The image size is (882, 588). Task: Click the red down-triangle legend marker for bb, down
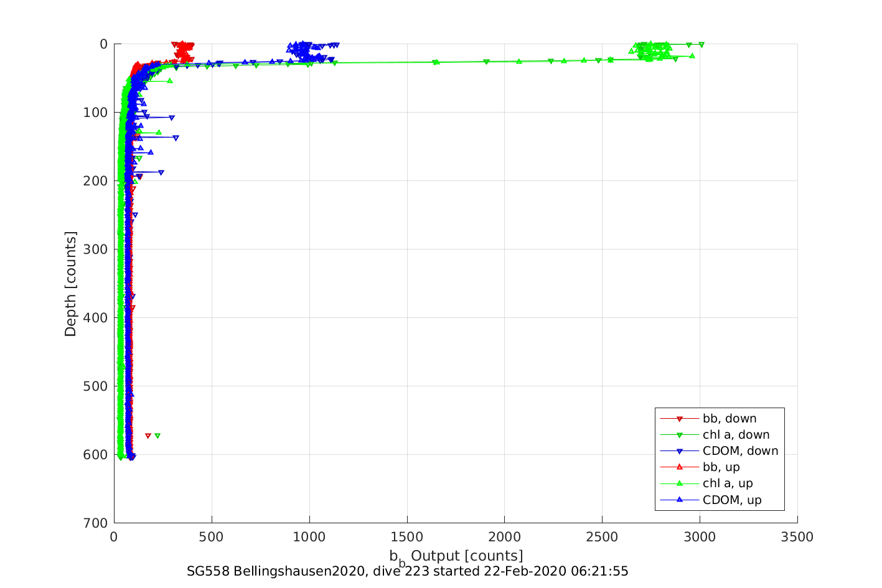pyautogui.click(x=680, y=419)
